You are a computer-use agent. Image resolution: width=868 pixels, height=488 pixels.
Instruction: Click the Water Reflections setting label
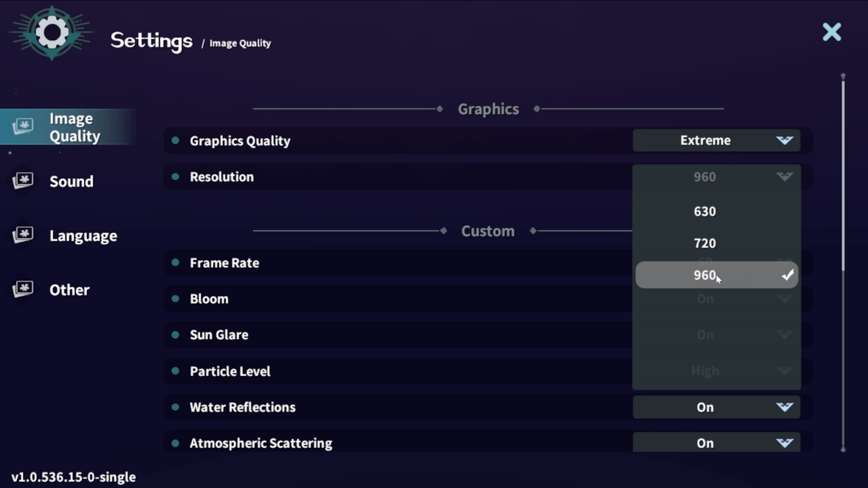[242, 407]
